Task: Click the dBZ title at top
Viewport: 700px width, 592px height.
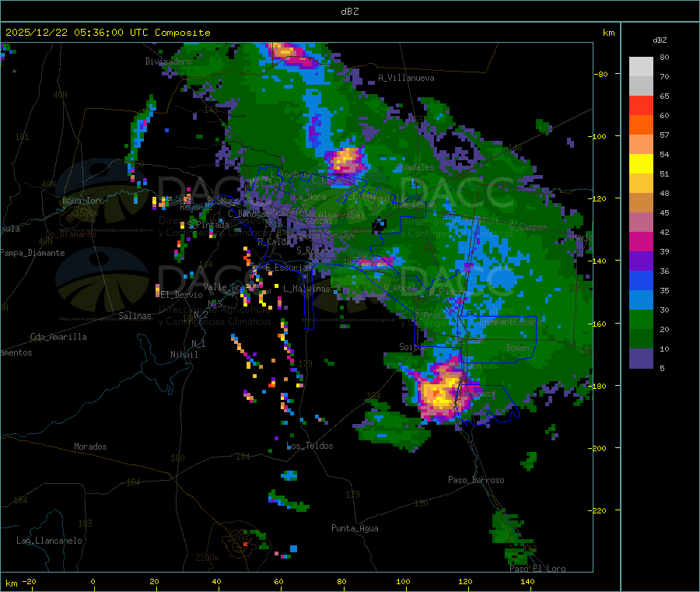Action: coord(349,12)
